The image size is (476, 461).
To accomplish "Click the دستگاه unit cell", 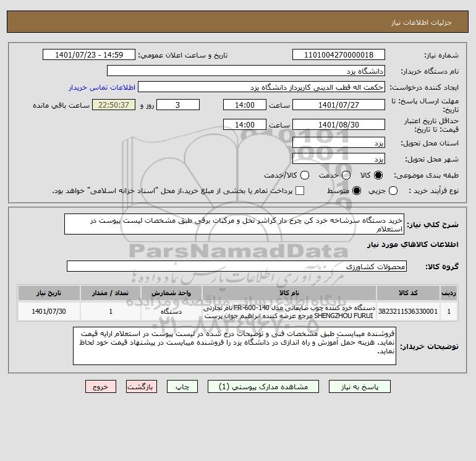I will point(171,311).
